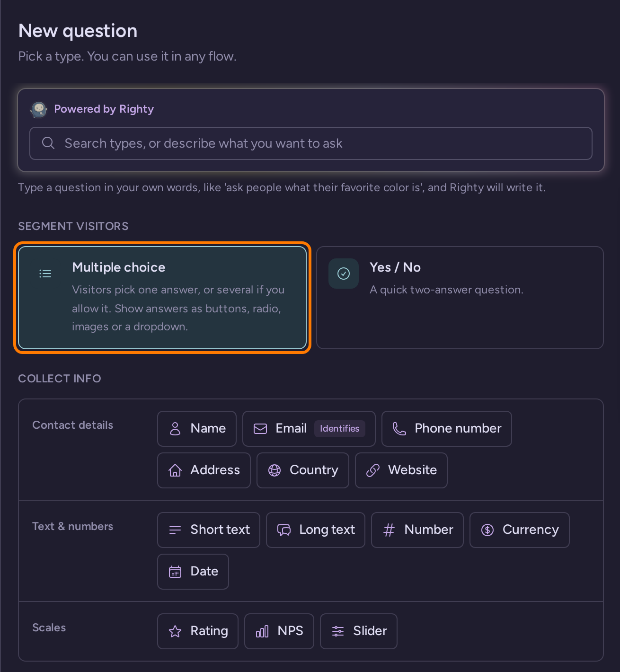
Task: Add an Address question
Action: 204,470
